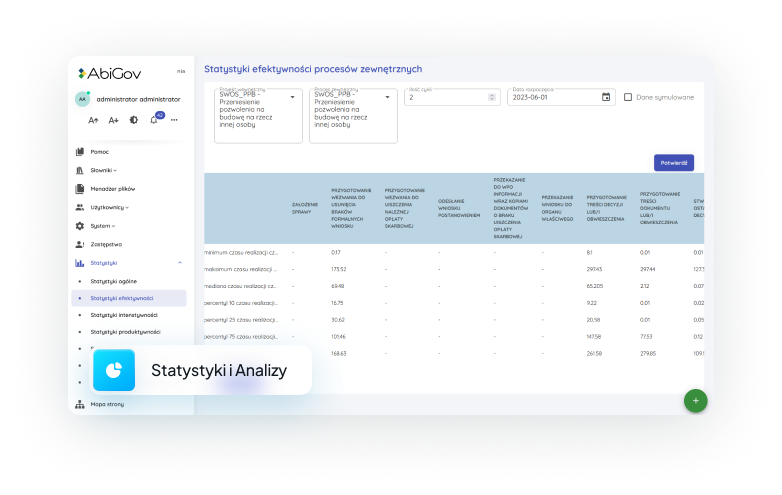Viewport: 782px width, 495px height.
Task: Click the AA user avatar
Action: [82, 99]
